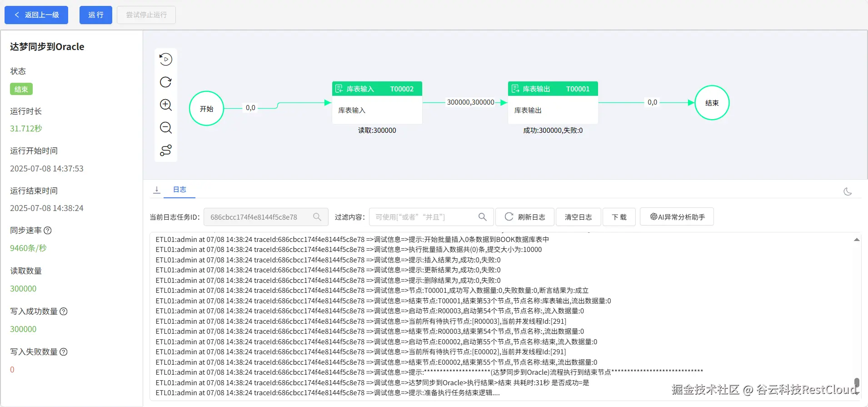Viewport: 868px width, 407px height.
Task: Click the log panel scrollbar thumb
Action: (857, 382)
